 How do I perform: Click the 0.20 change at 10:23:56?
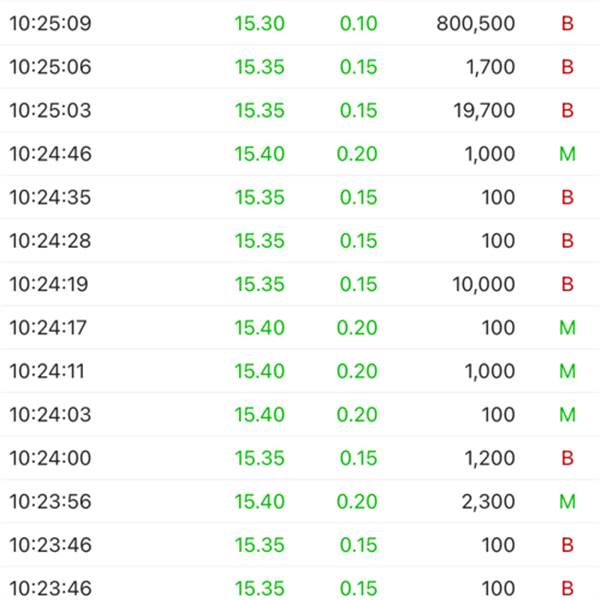click(x=357, y=501)
